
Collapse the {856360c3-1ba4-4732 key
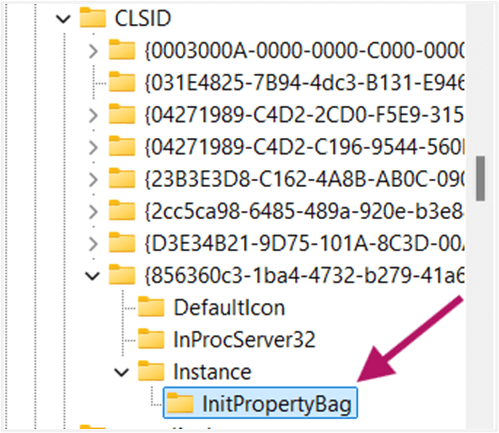pyautogui.click(x=92, y=276)
